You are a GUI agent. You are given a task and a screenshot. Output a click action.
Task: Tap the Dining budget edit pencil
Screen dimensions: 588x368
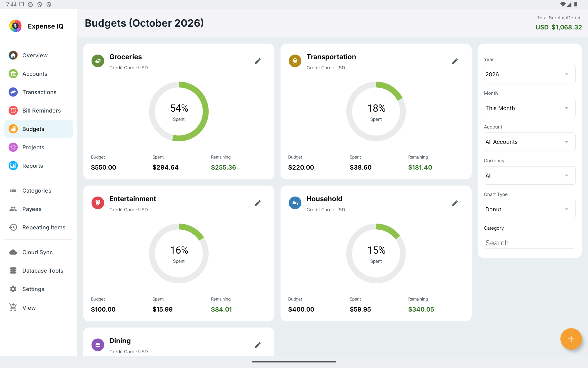(258, 345)
